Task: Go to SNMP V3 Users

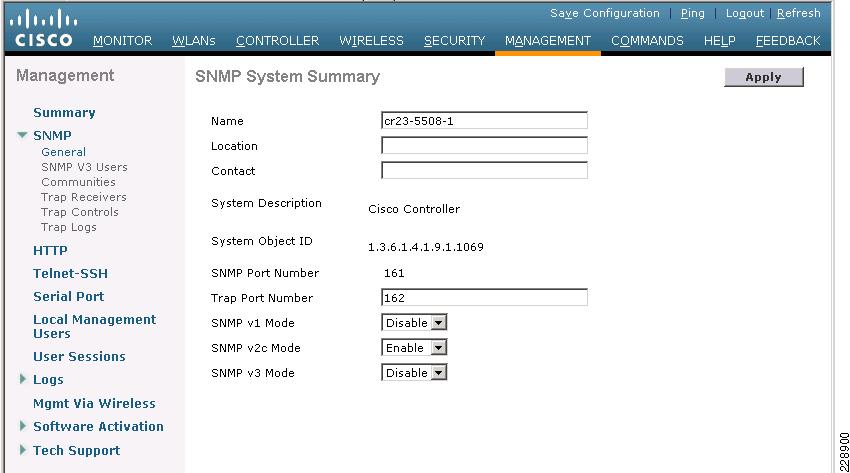Action: coord(84,167)
